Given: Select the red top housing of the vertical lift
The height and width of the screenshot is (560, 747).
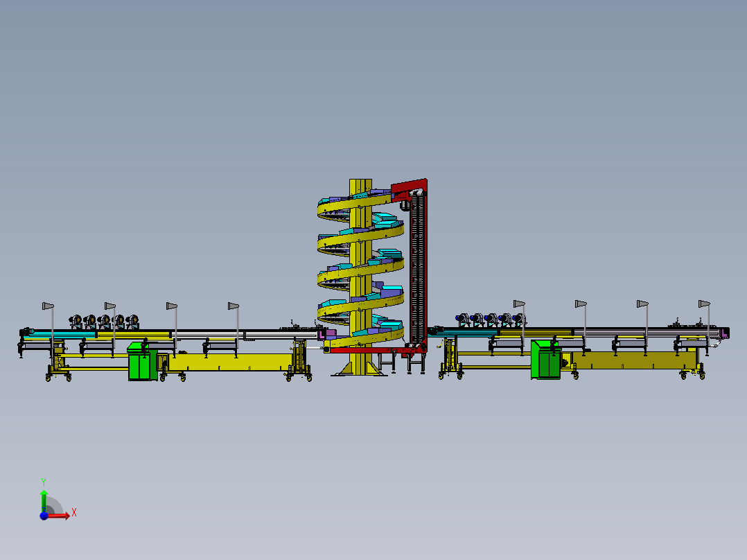Looking at the screenshot, I should (x=409, y=187).
